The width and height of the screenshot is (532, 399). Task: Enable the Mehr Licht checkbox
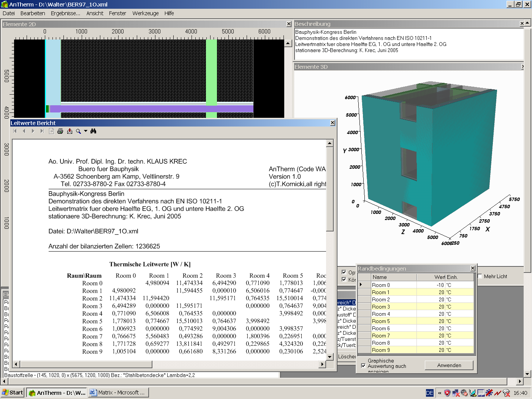(480, 276)
